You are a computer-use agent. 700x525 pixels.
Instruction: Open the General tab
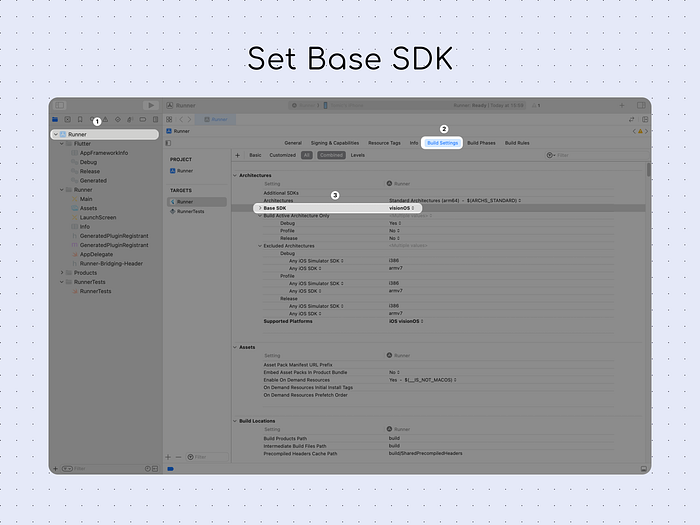(293, 143)
